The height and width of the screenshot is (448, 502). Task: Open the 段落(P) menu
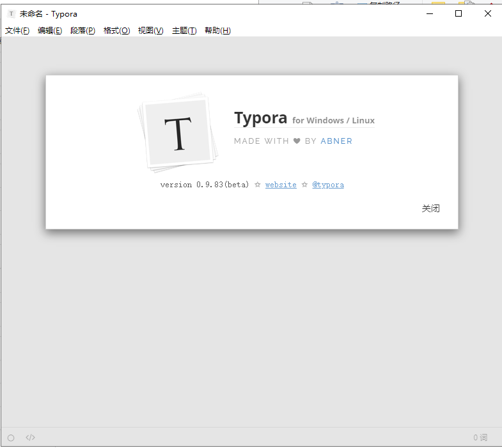[82, 31]
